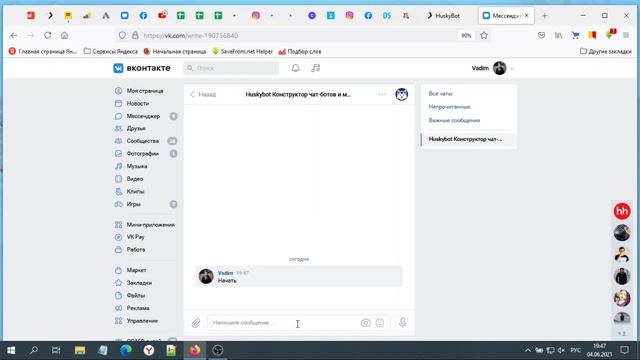Attach a photo via the camera icon
This screenshot has height=360, width=640.
click(x=366, y=323)
